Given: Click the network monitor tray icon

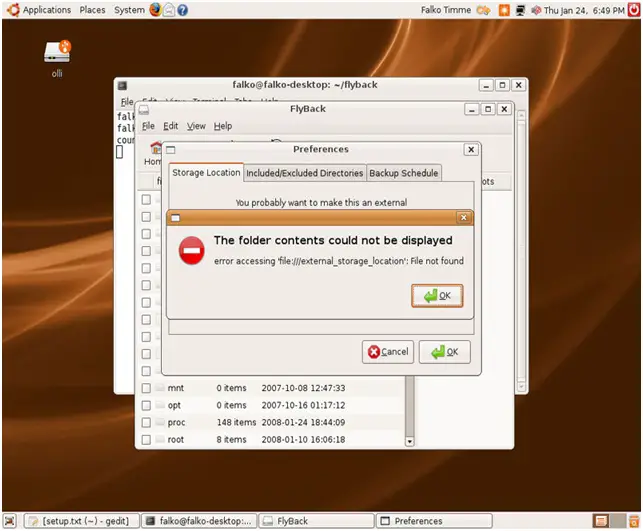Looking at the screenshot, I should tap(520, 10).
